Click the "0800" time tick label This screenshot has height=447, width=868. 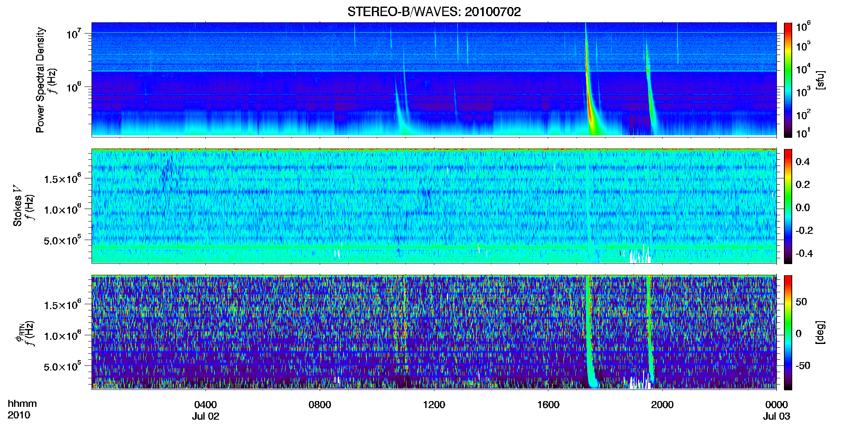coord(320,404)
